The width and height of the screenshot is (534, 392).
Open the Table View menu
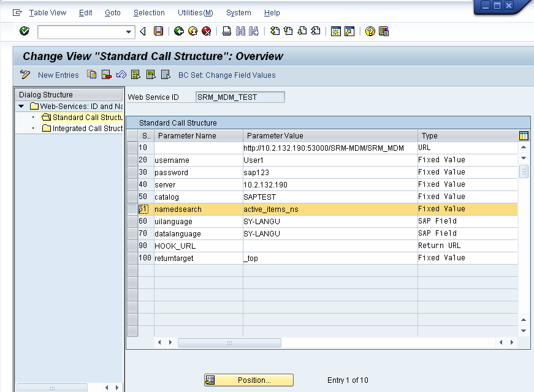tap(48, 13)
